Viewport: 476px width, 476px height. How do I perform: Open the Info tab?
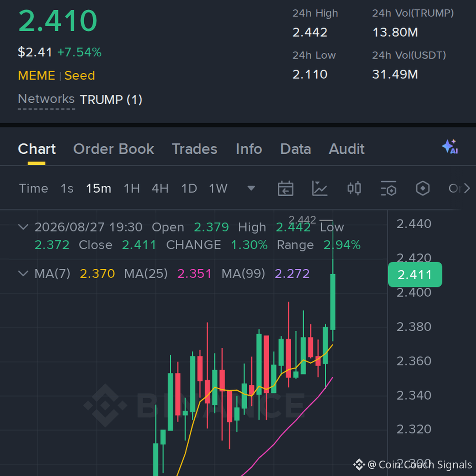coord(249,149)
